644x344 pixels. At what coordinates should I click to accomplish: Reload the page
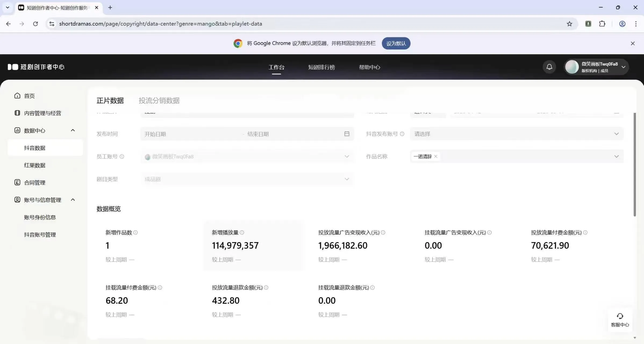coord(35,24)
